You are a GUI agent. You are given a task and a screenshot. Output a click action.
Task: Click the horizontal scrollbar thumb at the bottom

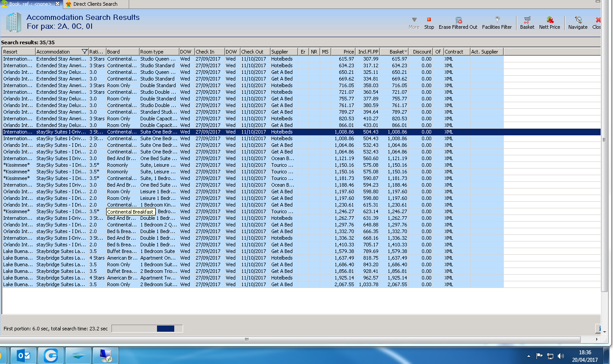pyautogui.click(x=246, y=339)
